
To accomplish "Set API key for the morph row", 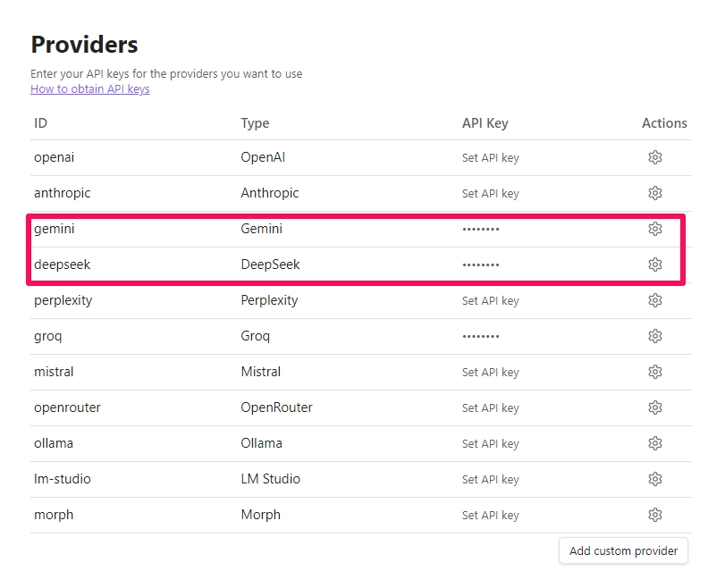I will [x=491, y=516].
